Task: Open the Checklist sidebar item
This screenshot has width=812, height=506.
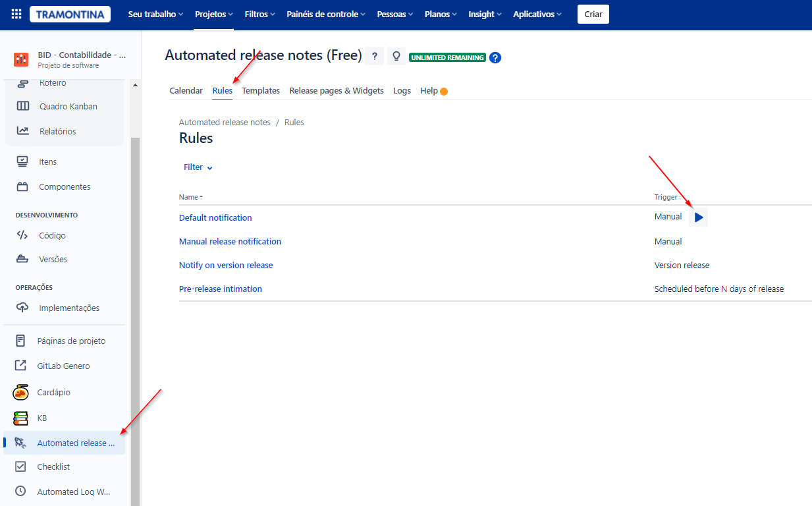Action: click(53, 466)
